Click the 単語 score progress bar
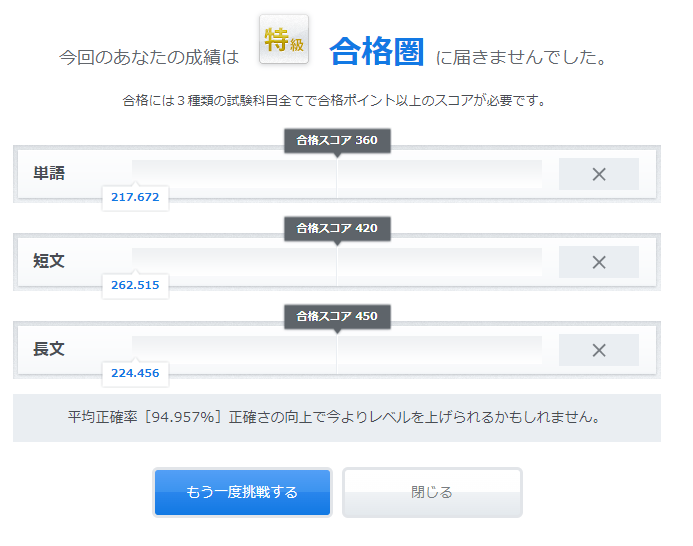The image size is (693, 546). (337, 174)
